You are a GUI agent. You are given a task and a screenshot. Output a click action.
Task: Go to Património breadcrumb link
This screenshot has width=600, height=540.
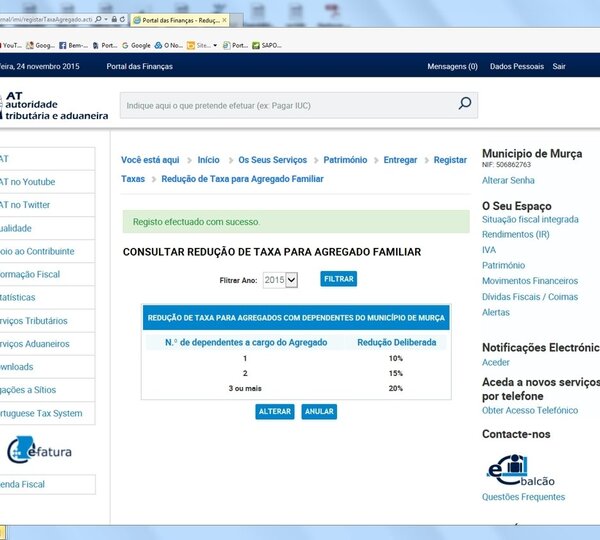344,160
